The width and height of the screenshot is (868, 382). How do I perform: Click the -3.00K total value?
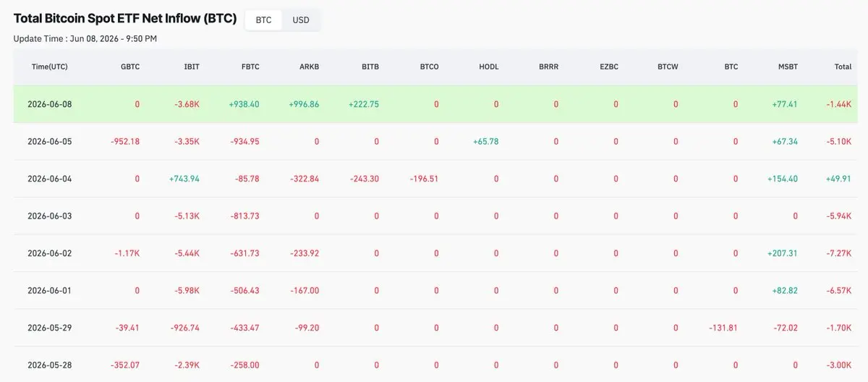[x=839, y=365]
